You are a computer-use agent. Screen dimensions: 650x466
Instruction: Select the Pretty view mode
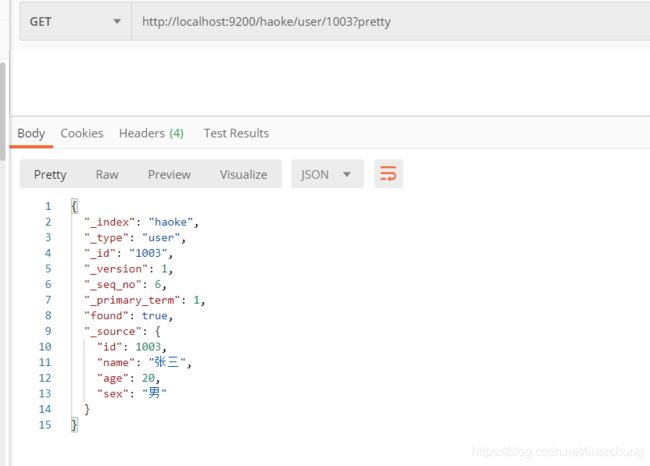pyautogui.click(x=50, y=175)
